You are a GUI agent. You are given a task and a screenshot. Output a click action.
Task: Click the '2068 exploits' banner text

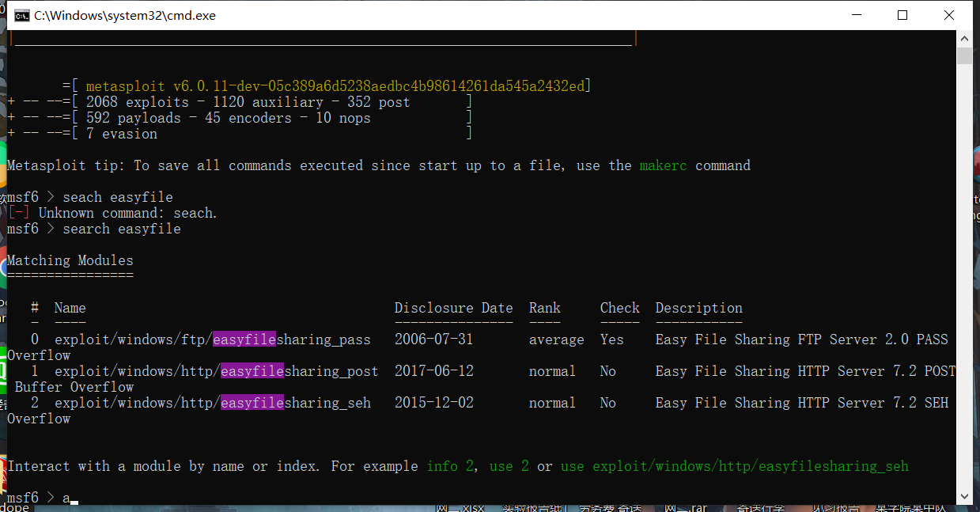coord(138,102)
